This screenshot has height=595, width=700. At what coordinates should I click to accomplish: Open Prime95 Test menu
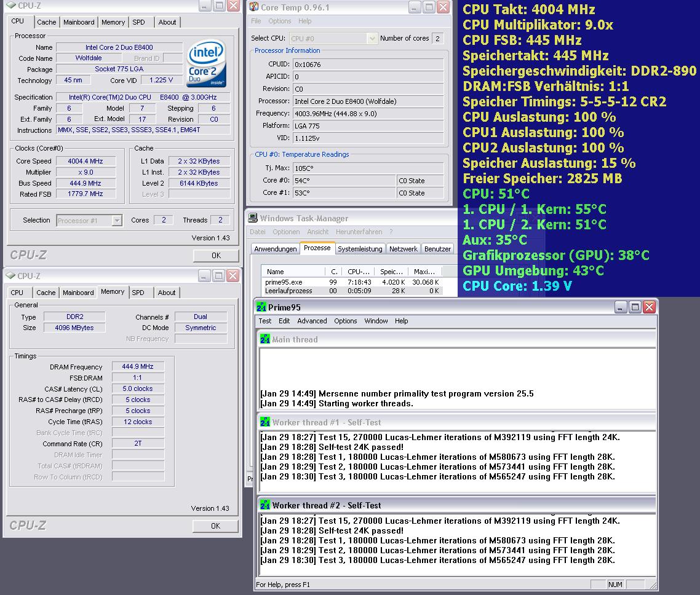pos(264,321)
